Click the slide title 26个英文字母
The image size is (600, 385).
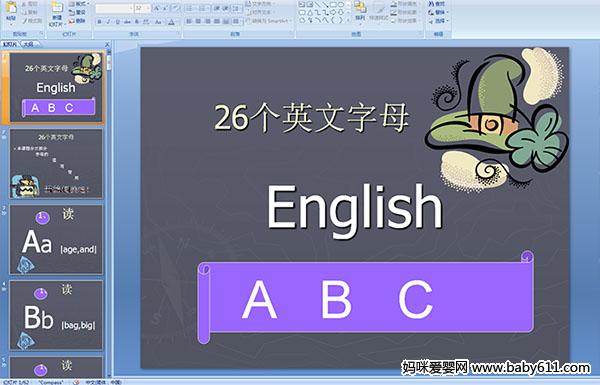(x=311, y=118)
